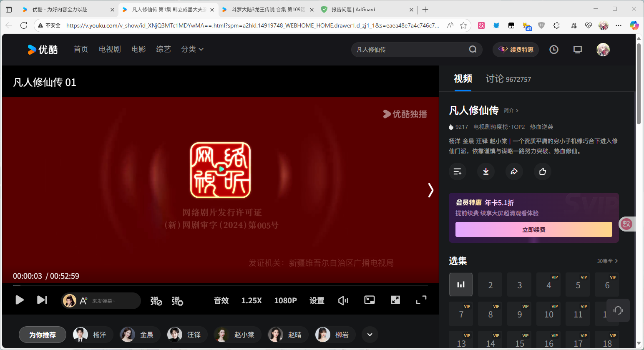The width and height of the screenshot is (644, 350).
Task: Open the watch history clock icon
Action: (554, 50)
